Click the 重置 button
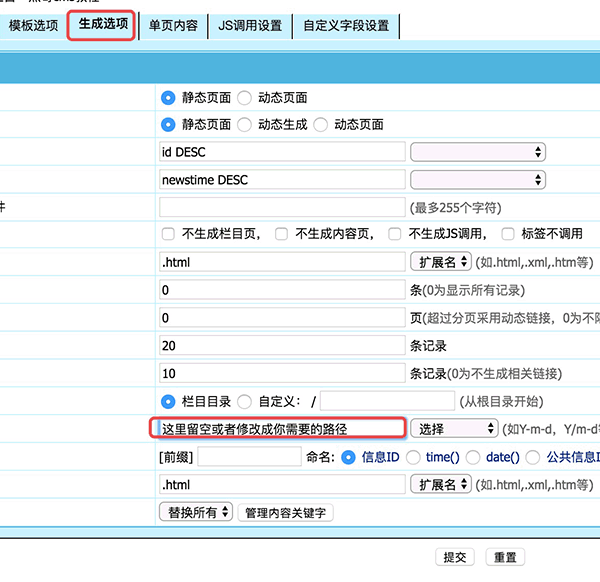600x582 pixels. tap(505, 557)
